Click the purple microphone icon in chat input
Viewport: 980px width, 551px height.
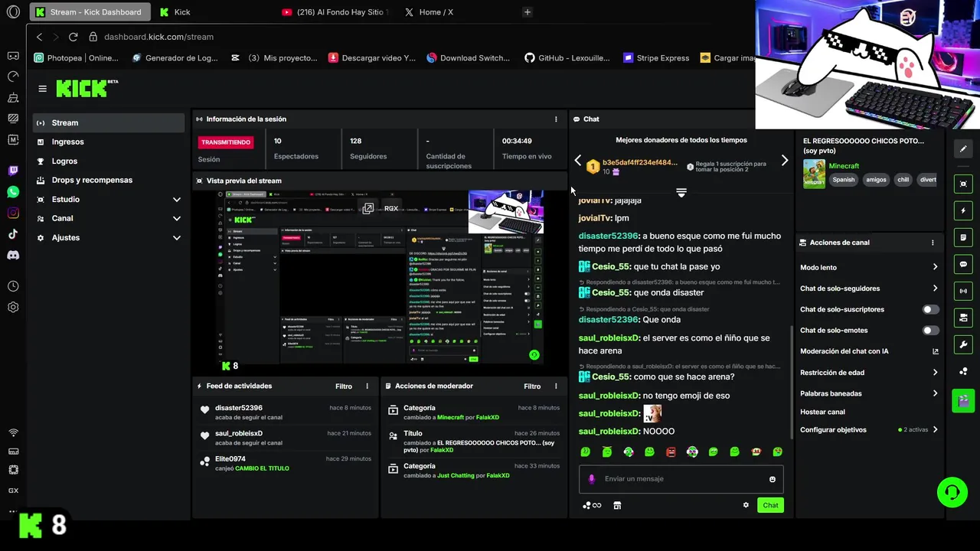pyautogui.click(x=591, y=479)
